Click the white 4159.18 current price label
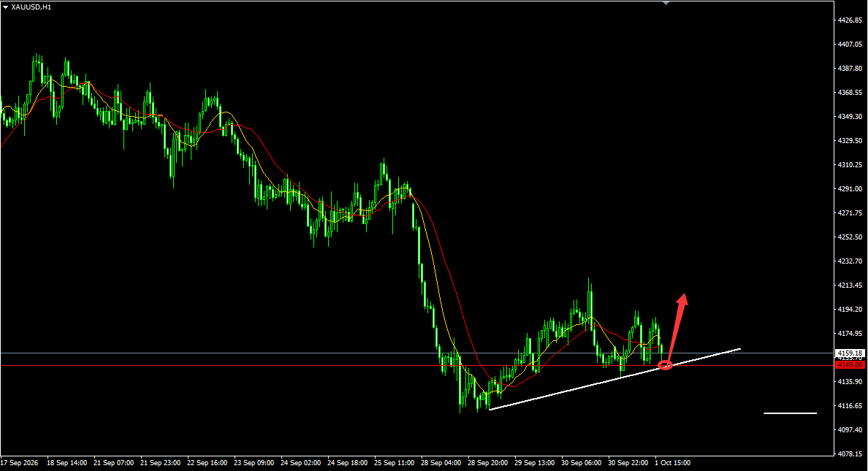 click(x=850, y=353)
